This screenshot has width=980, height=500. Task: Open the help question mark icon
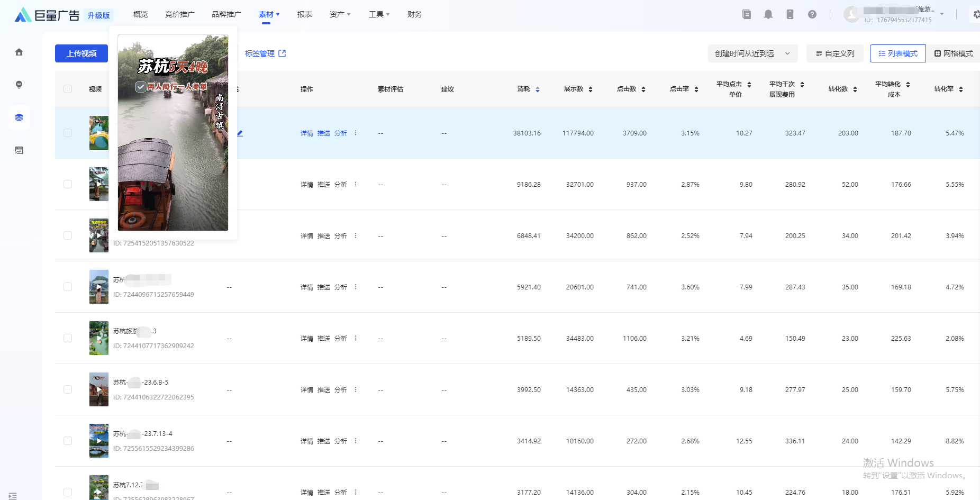(x=812, y=14)
